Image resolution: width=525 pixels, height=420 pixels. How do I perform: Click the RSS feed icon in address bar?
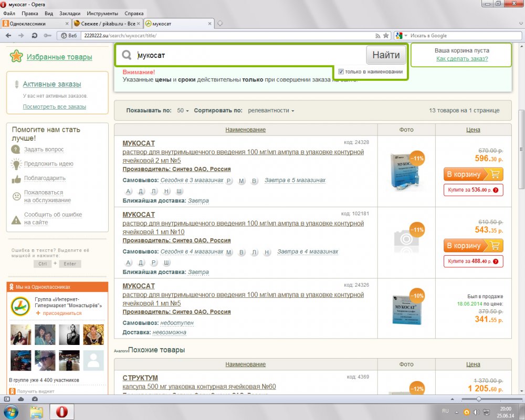click(377, 36)
